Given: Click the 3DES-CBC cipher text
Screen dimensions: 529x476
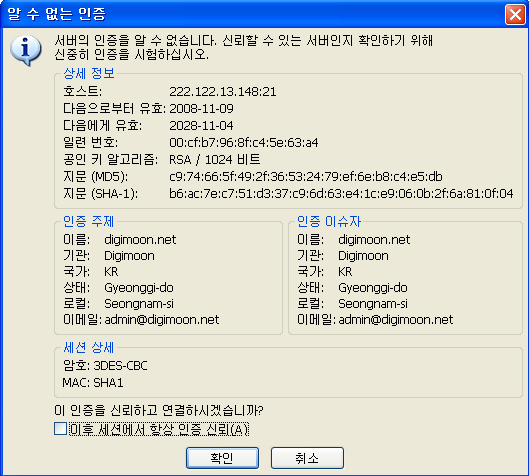Looking at the screenshot, I should [x=120, y=366].
